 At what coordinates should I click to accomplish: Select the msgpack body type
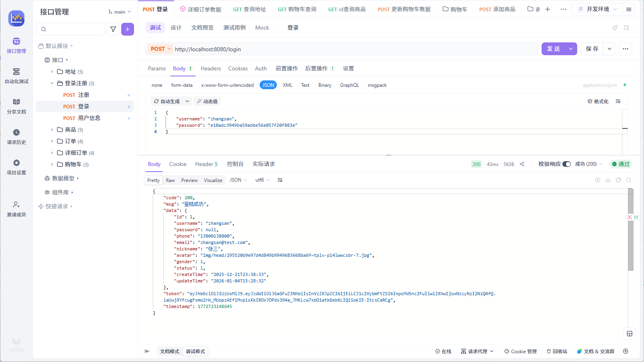[377, 85]
